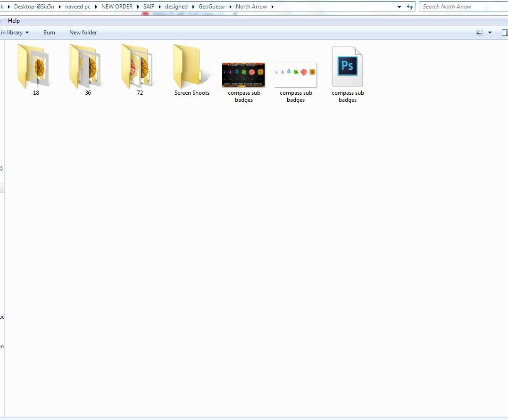Expand the arrow after naveed pc breadcrumb

point(96,7)
